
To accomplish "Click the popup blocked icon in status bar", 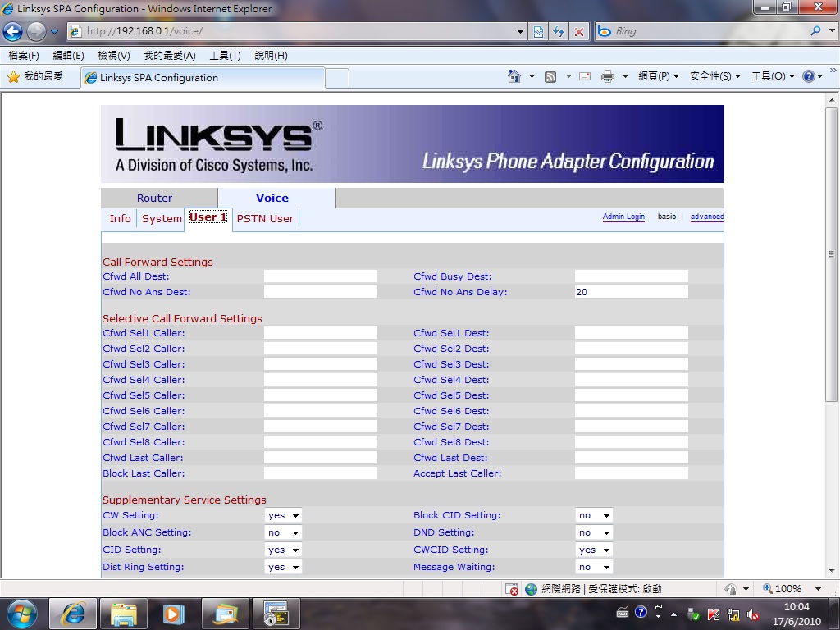I will point(512,589).
